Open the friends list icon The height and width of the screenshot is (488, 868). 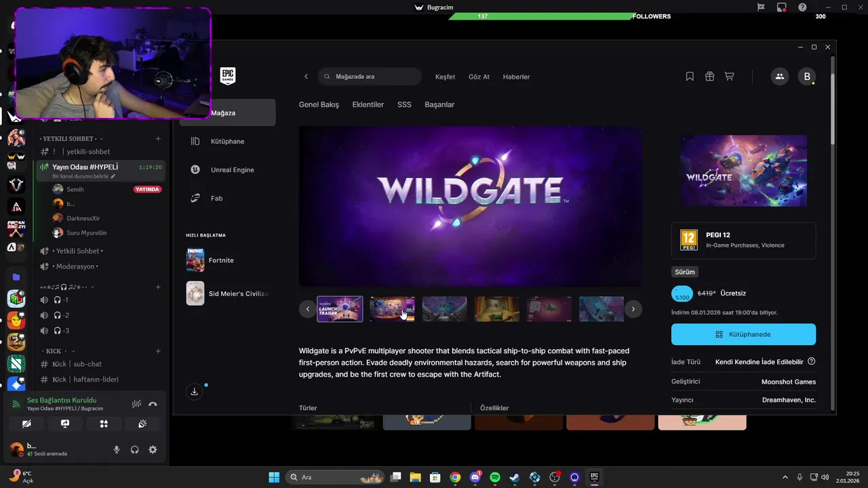[779, 77]
